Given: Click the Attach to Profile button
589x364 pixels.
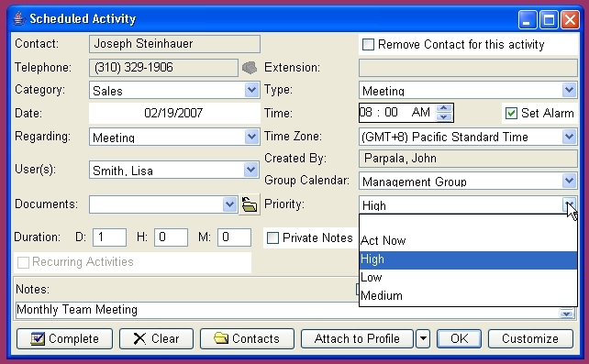Looking at the screenshot, I should (357, 339).
